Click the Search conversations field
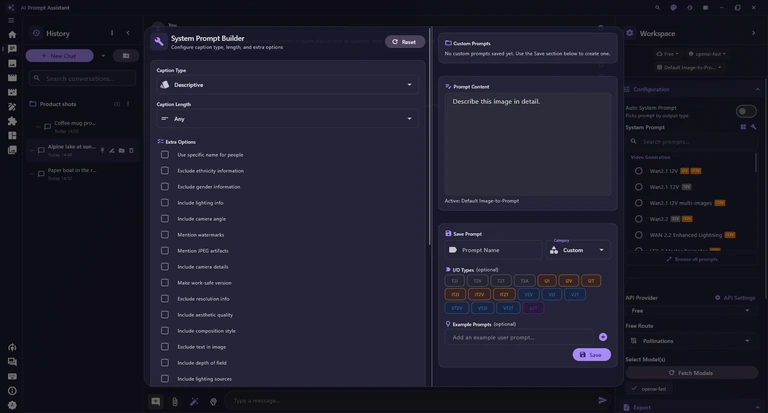The image size is (768, 413). pyautogui.click(x=82, y=78)
